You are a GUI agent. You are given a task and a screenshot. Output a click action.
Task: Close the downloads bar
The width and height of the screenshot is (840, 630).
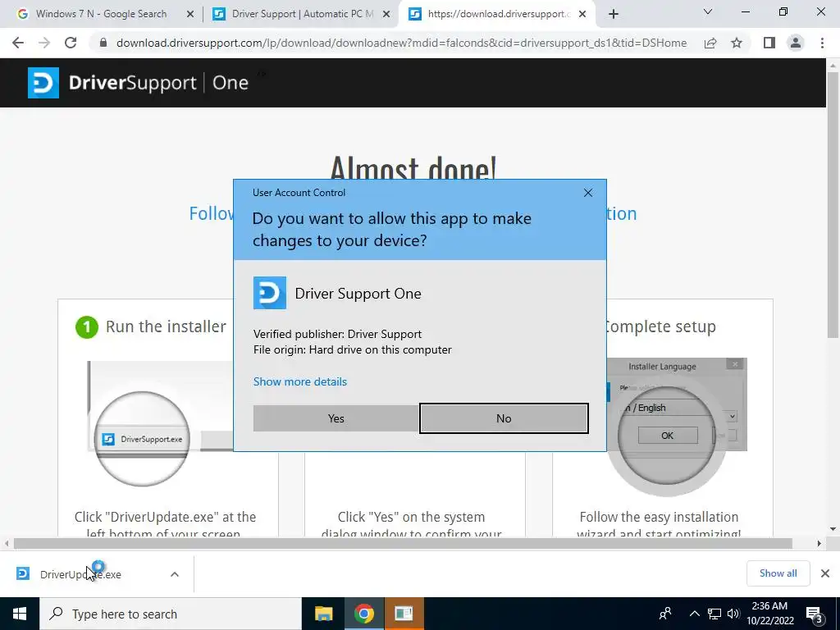pyautogui.click(x=825, y=573)
